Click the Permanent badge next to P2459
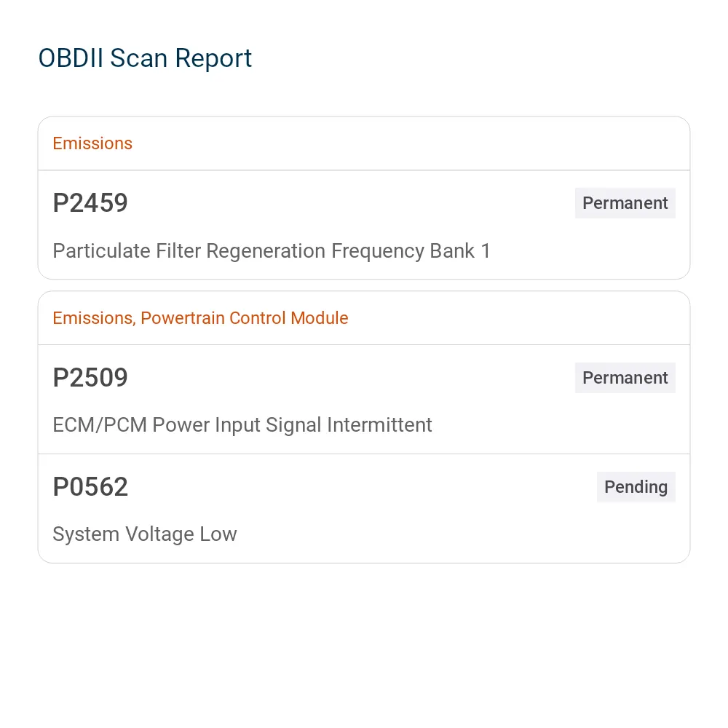Screen dimensions: 728x728 [x=625, y=203]
